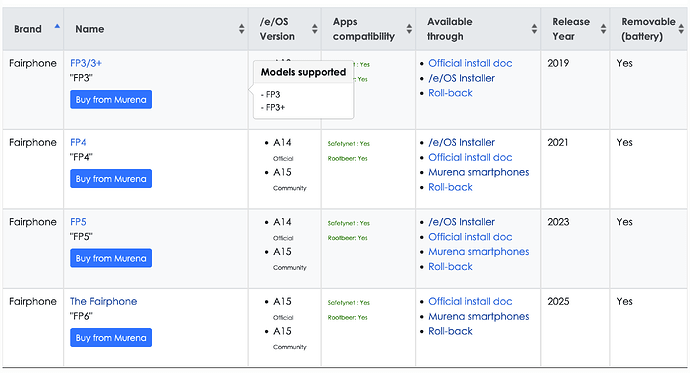Click A14 version in FP5 row
Screen dimensions: 690x373
point(282,222)
